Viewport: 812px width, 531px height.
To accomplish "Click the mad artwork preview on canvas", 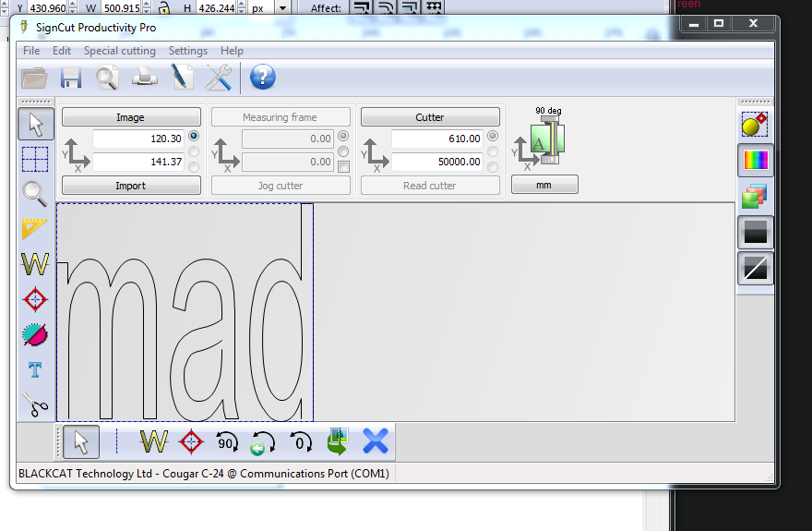I will pyautogui.click(x=185, y=312).
